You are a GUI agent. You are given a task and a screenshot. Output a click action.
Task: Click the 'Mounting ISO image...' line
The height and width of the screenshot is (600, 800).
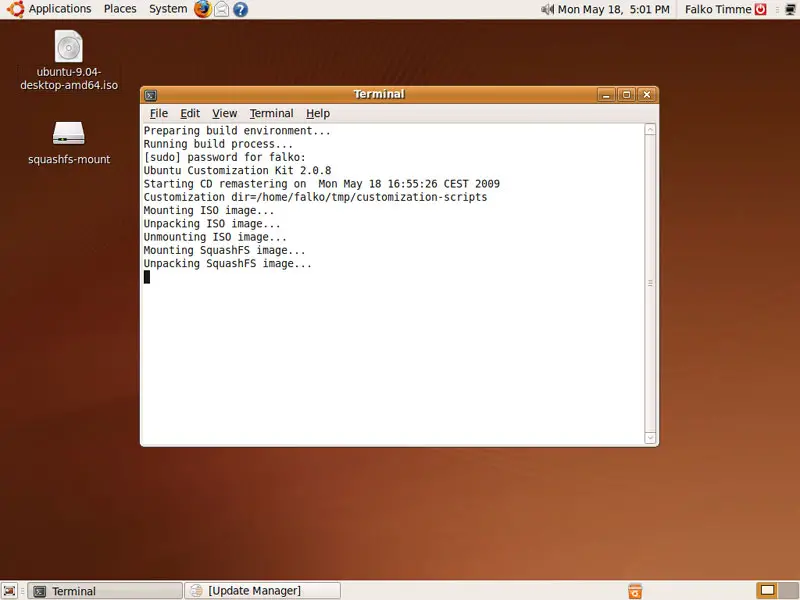[209, 210]
